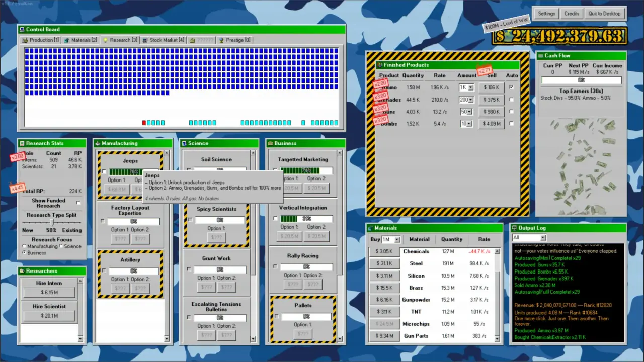
Task: Switch to the Research tab
Action: click(120, 40)
